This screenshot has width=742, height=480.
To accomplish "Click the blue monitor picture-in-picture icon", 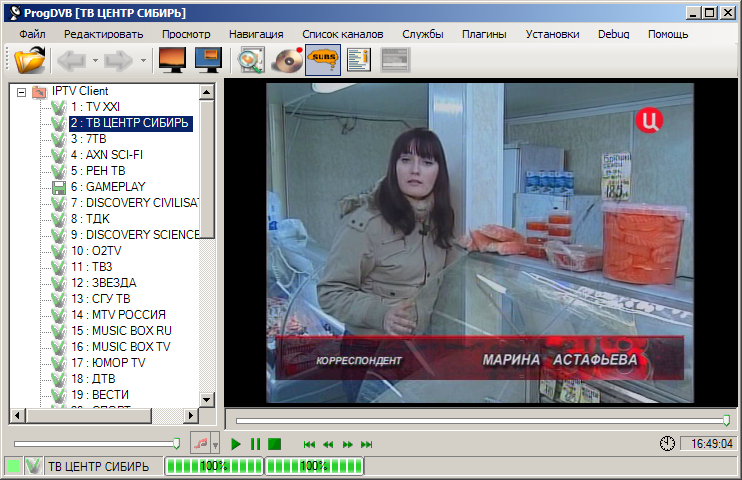I will tap(209, 60).
